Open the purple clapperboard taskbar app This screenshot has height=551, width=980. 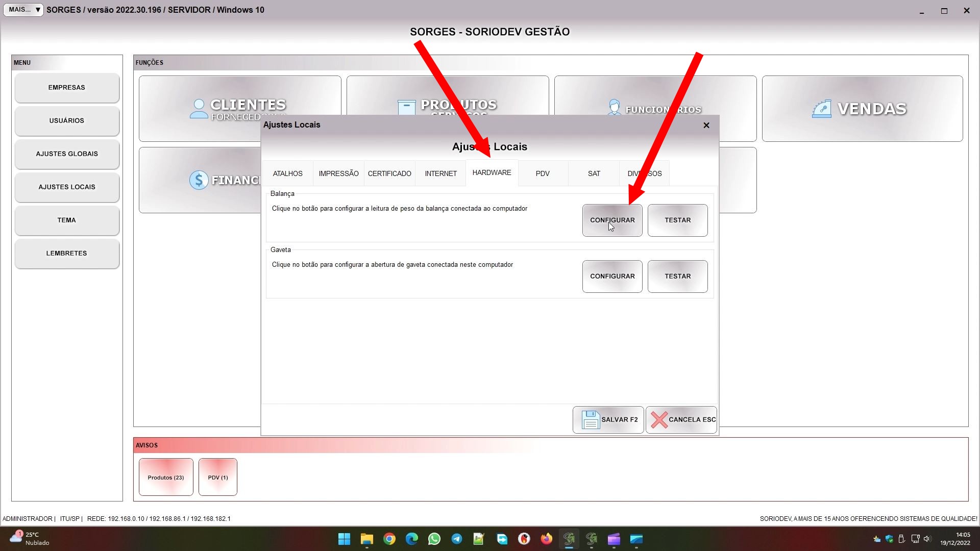click(x=614, y=539)
